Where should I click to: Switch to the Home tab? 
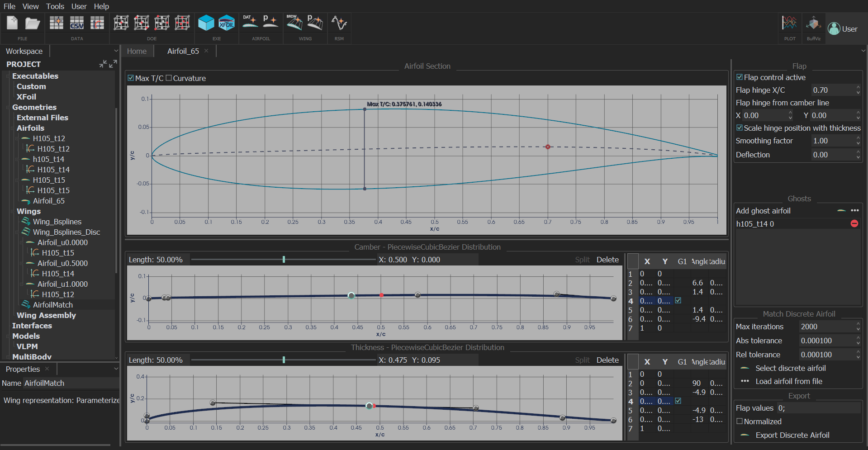click(x=137, y=51)
